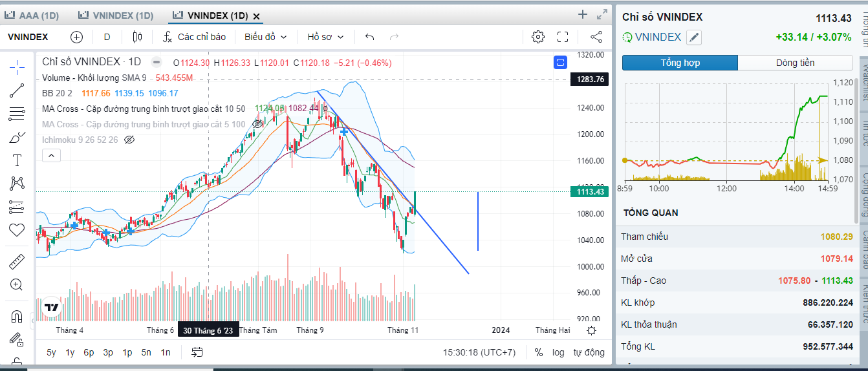
Task: Open the Hồ sơ dropdown
Action: [325, 37]
